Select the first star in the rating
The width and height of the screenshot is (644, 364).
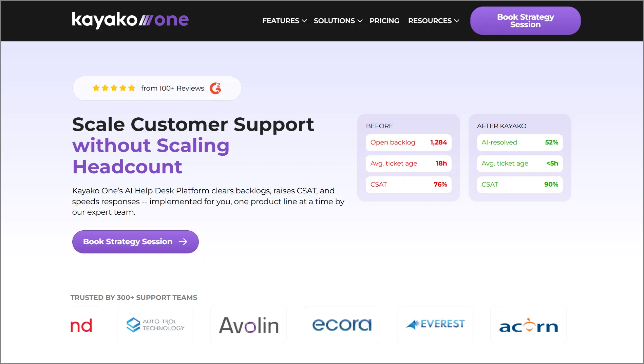coord(96,88)
